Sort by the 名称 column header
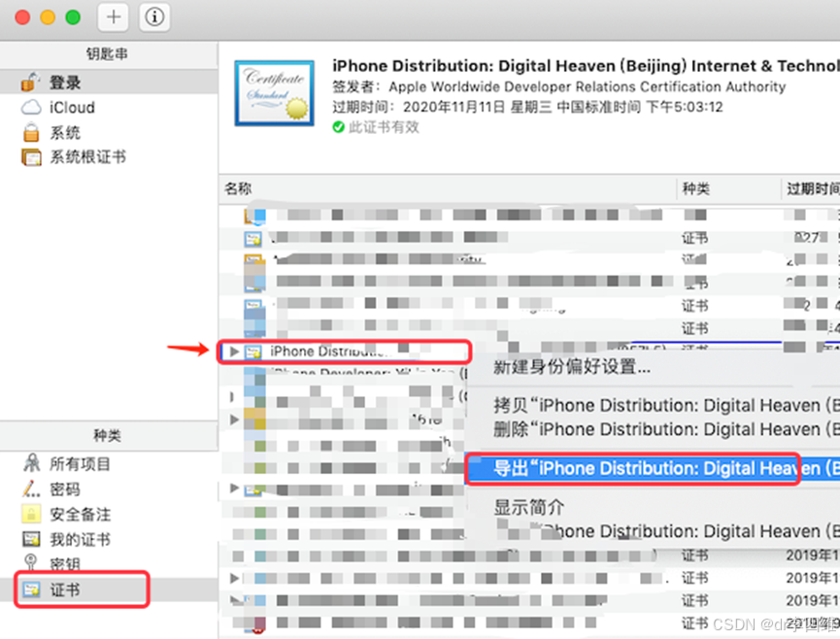Screen dimensions: 840x639 (x=238, y=188)
